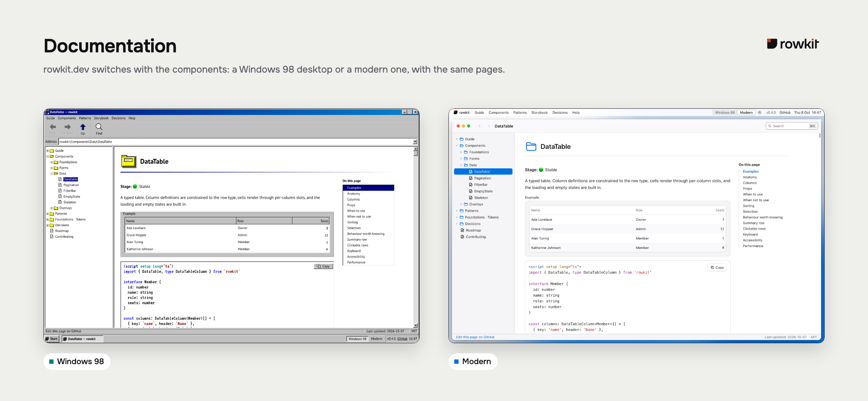The width and height of the screenshot is (868, 401).
Task: Open Roadmap document in Modern sidebar
Action: click(x=473, y=230)
